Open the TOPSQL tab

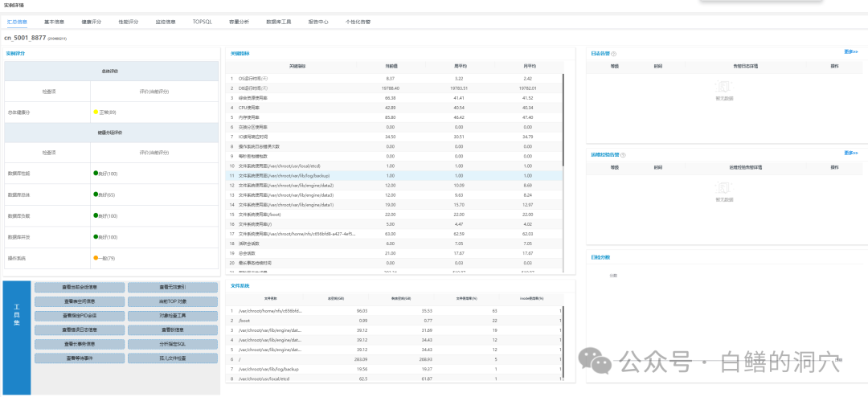(202, 23)
